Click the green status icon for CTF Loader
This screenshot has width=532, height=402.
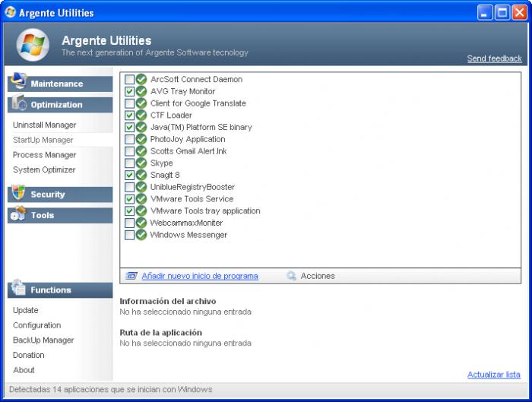tap(141, 116)
